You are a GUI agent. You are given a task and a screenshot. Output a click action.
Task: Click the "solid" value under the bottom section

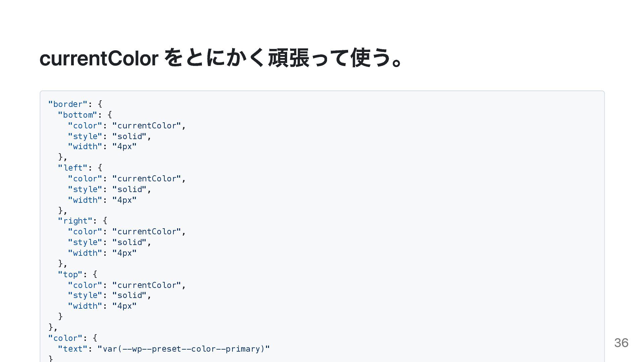click(x=129, y=136)
